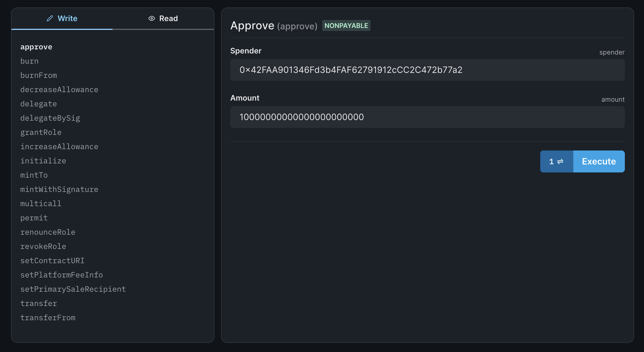
Task: Click the eye icon next to Read
Action: click(151, 18)
